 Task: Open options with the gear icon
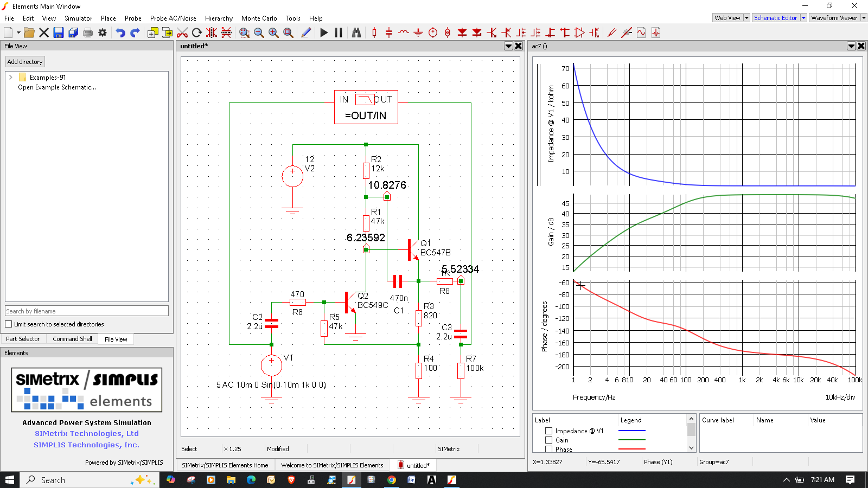click(x=103, y=33)
